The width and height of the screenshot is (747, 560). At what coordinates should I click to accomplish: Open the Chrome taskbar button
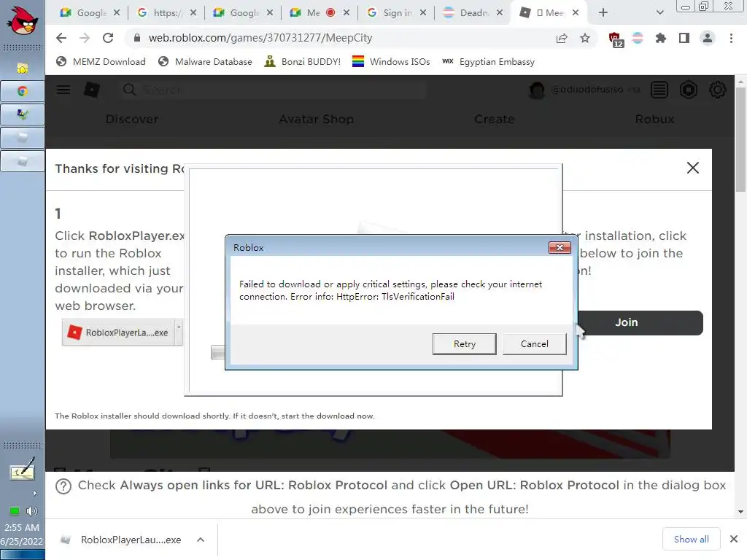pos(23,91)
